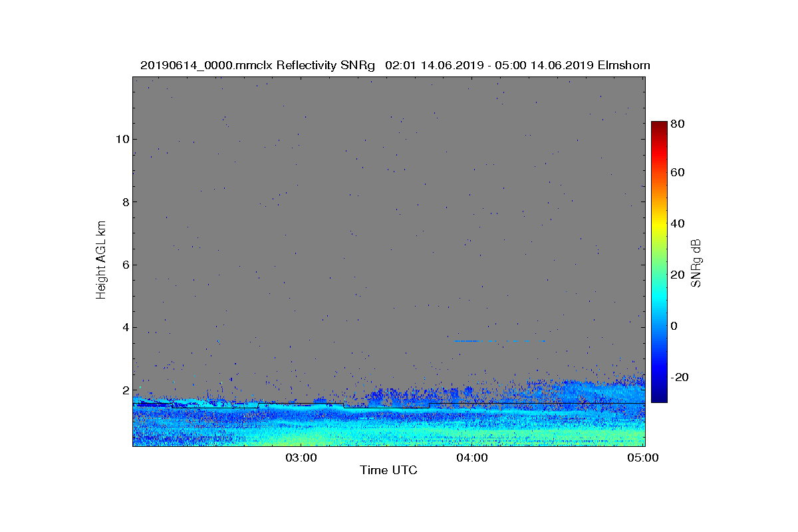Click the colorbar tick label -20
Image resolution: width=798 pixels, height=532 pixels.
click(679, 377)
